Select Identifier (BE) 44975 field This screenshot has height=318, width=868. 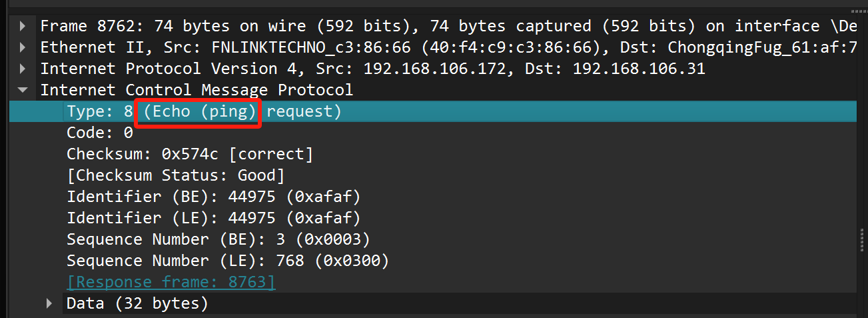tap(213, 197)
